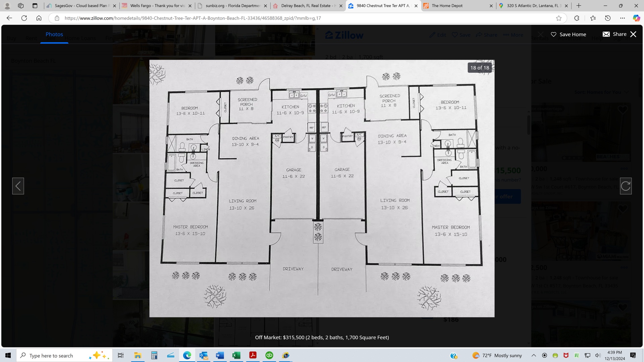This screenshot has height=362, width=644.
Task: Open tab actions menu icon
Action: [35, 6]
